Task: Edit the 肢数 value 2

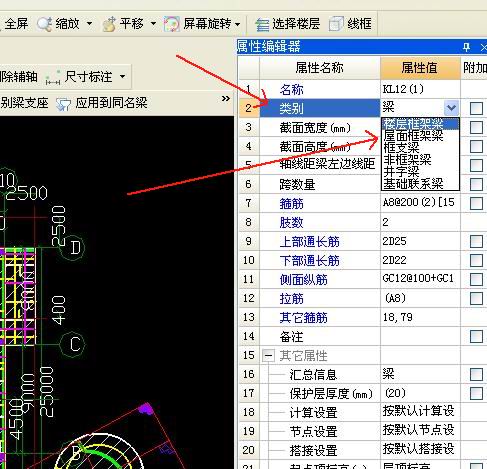Action: click(420, 222)
